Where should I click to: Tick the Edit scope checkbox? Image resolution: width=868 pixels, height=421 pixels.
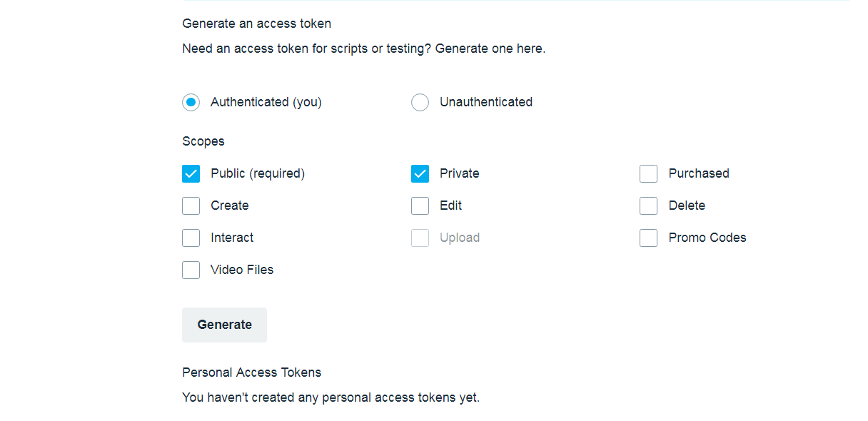pos(420,206)
